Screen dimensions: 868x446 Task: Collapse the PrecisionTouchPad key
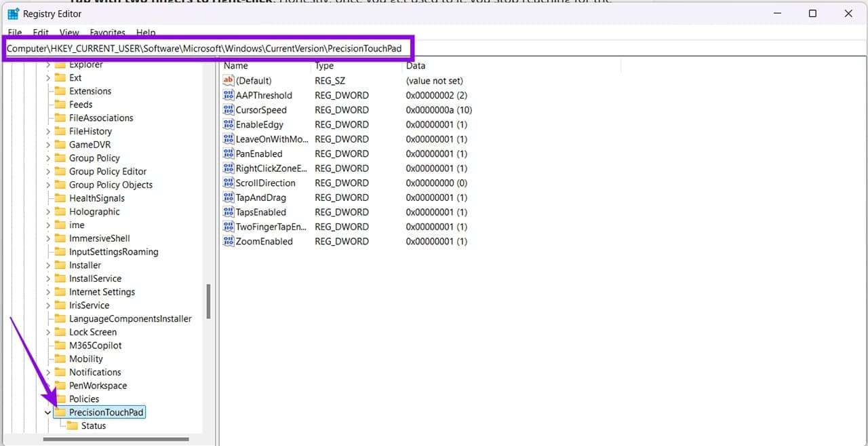click(48, 412)
